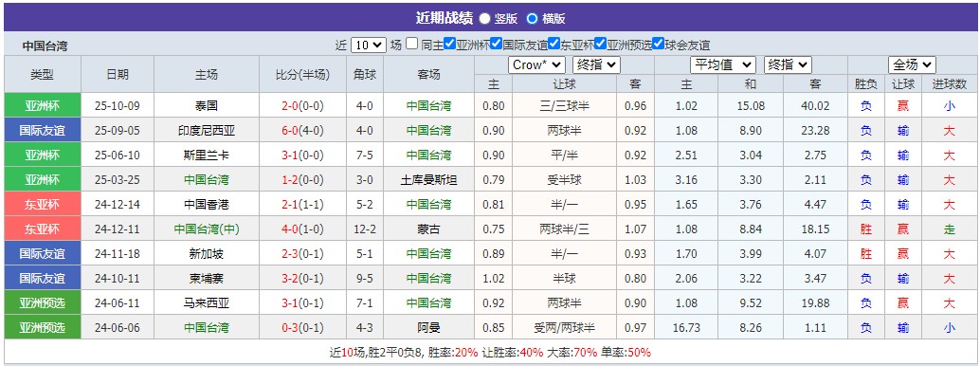Screen dimensions: 980x366
Task: Click the 阿曼 away team link
Action: 428,328
